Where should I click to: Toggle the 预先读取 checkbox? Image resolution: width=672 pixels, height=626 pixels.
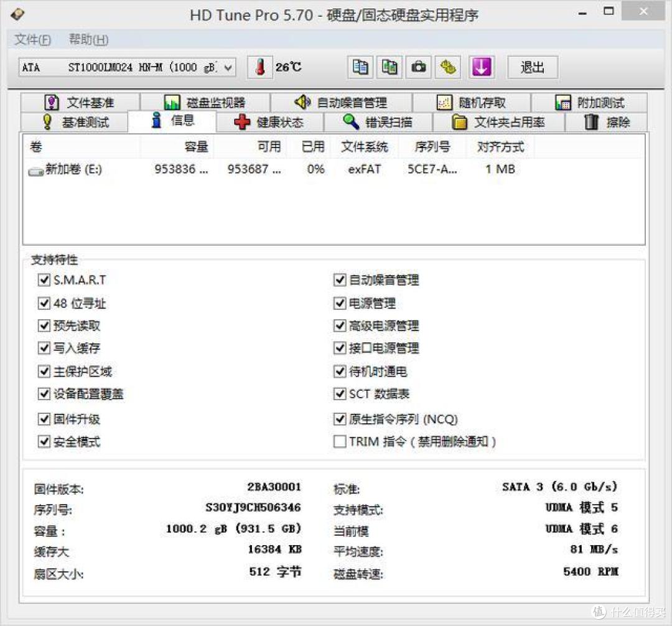(44, 325)
